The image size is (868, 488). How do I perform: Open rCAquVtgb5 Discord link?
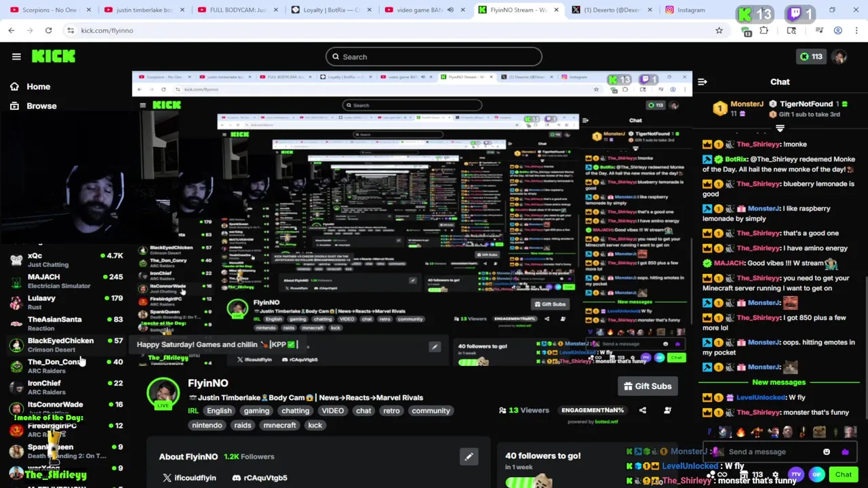coord(259,478)
